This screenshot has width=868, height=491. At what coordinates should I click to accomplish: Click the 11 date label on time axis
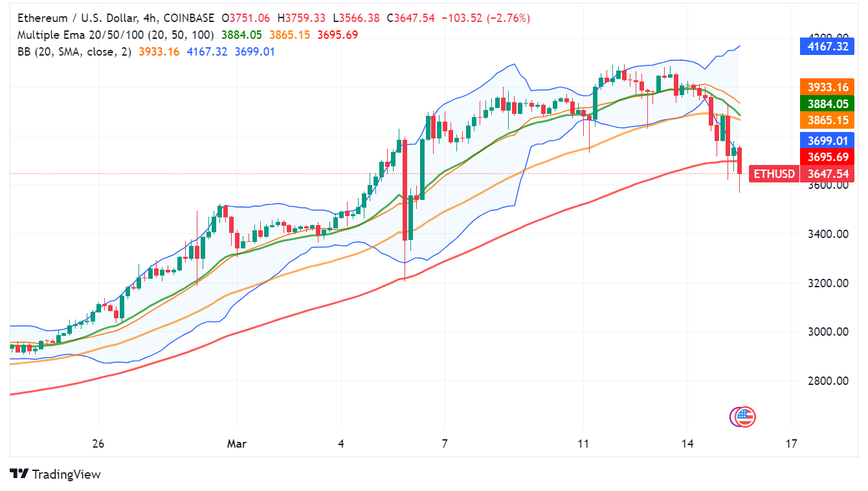pyautogui.click(x=583, y=444)
